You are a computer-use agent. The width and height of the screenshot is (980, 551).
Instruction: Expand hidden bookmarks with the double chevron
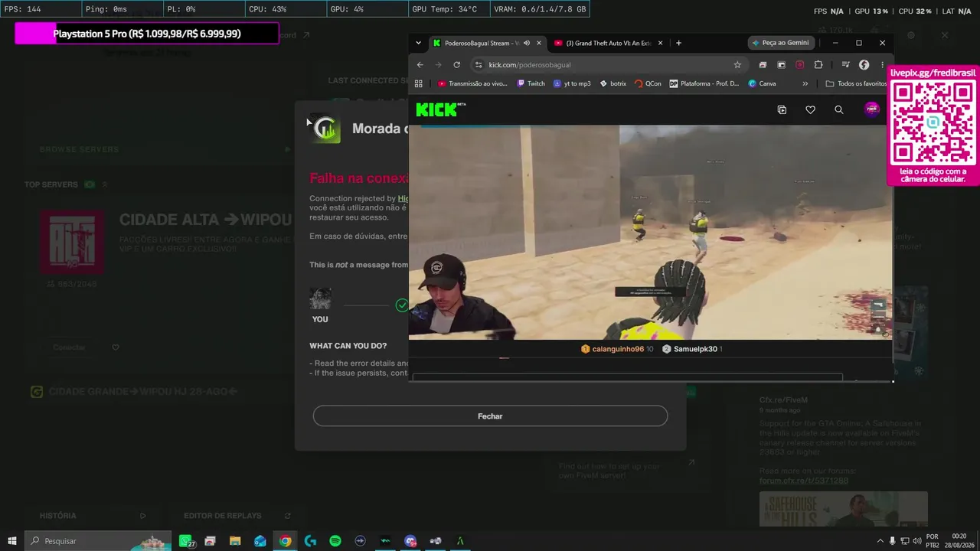(805, 83)
